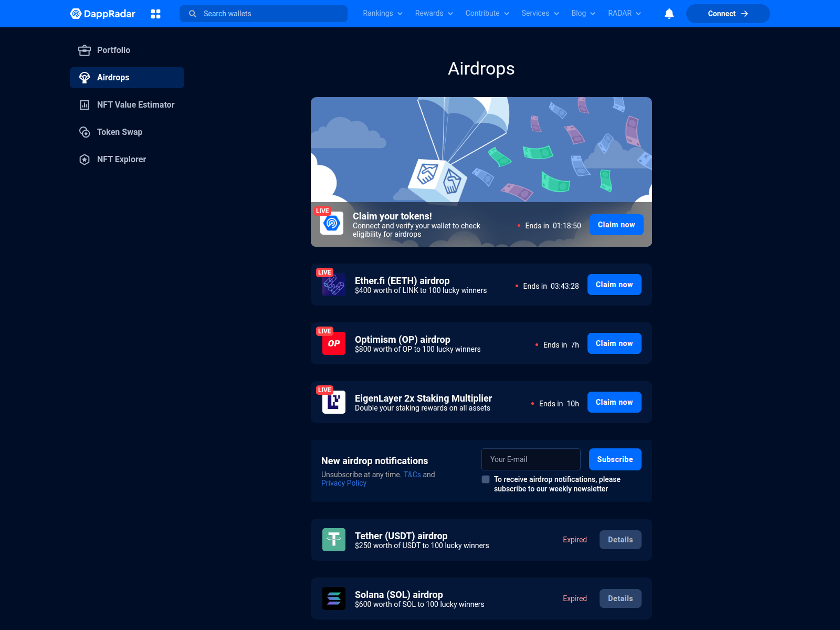Screen dimensions: 840x630
Task: Click the EigenLayer logo tile
Action: 333,402
